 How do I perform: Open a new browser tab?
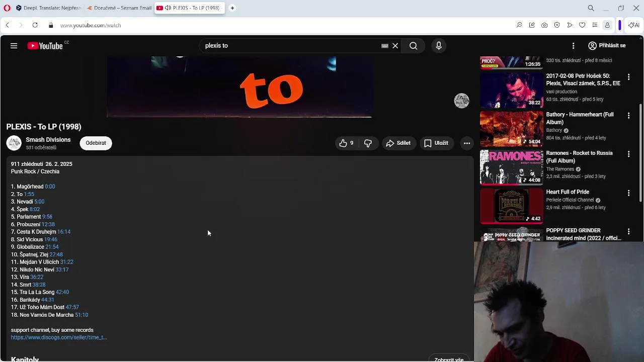pyautogui.click(x=232, y=8)
